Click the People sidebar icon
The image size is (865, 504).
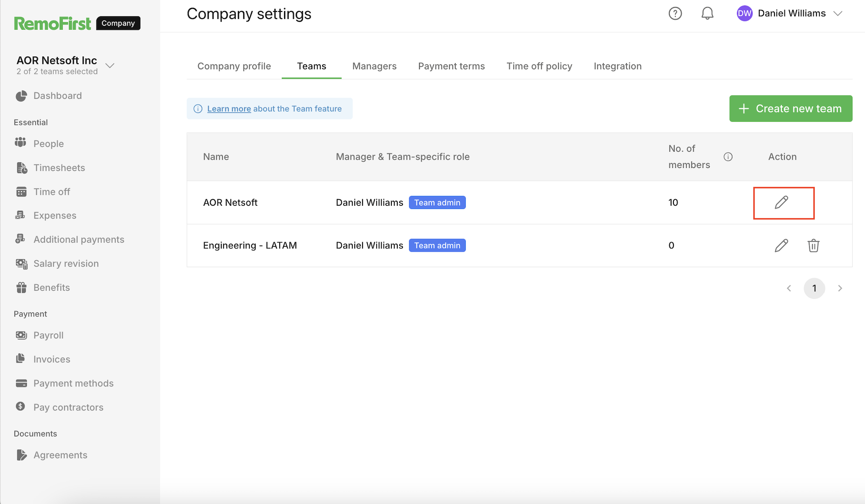click(21, 143)
